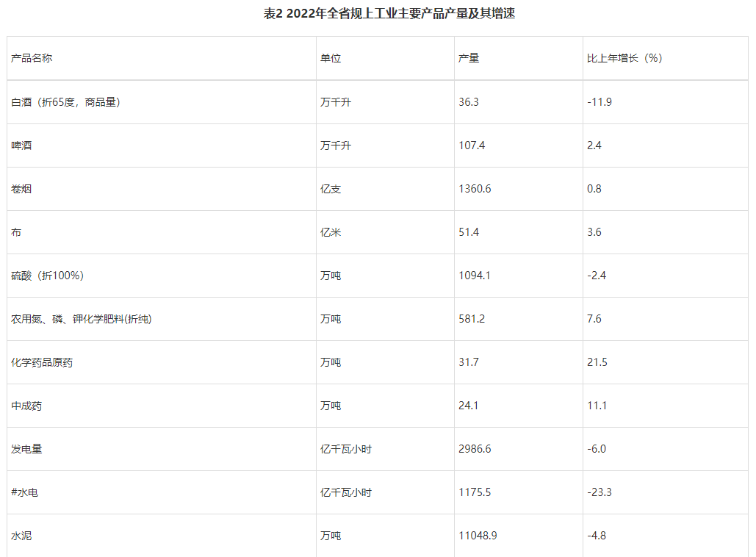Select the 发电量 output value 2986.6
The image size is (756, 557).
(x=475, y=449)
